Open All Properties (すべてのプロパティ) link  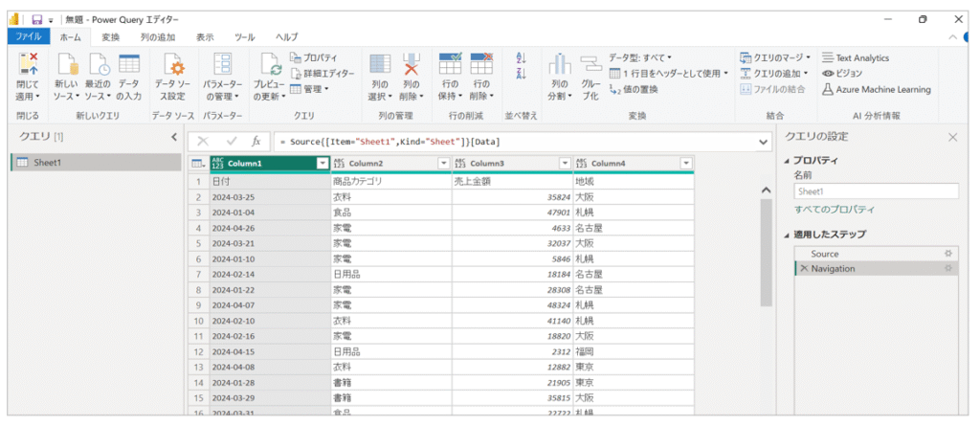click(835, 210)
